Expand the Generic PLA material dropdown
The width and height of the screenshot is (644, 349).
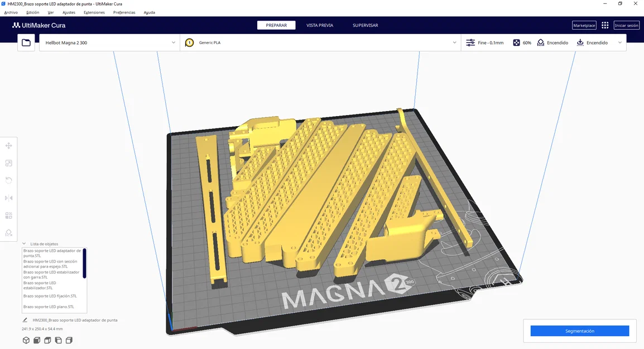(320, 43)
